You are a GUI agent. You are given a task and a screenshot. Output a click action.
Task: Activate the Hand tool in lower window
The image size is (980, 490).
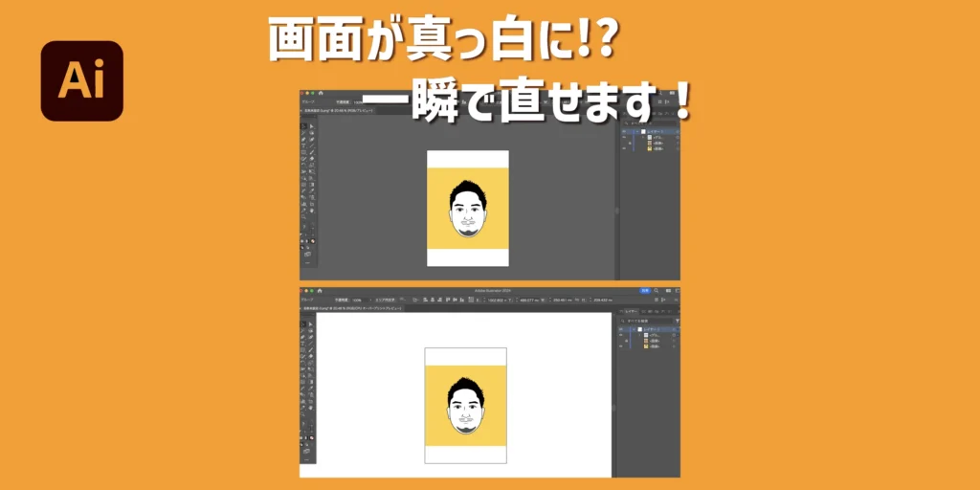[x=311, y=408]
